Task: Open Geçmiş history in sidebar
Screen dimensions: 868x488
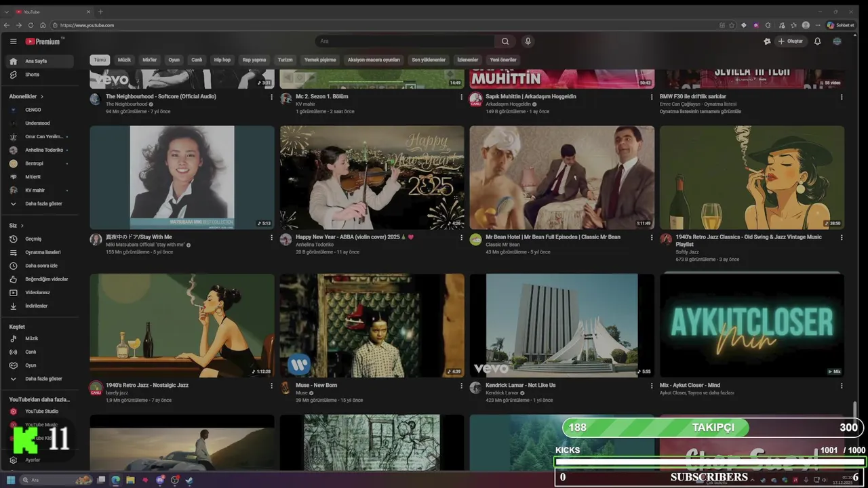Action: 41,239
